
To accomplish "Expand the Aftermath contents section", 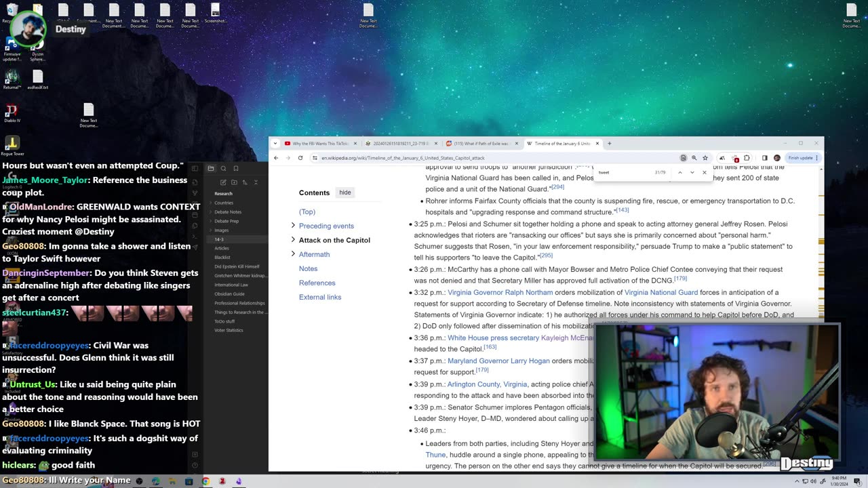I will (293, 254).
